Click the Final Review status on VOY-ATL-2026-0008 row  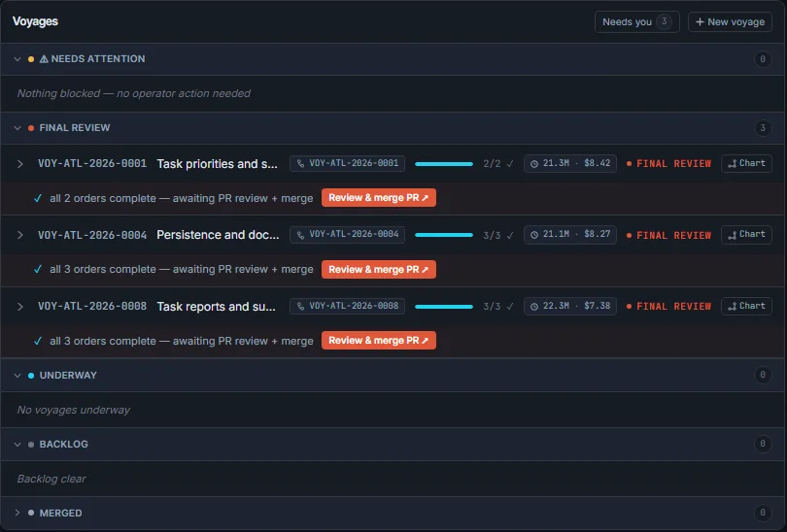[x=668, y=307]
